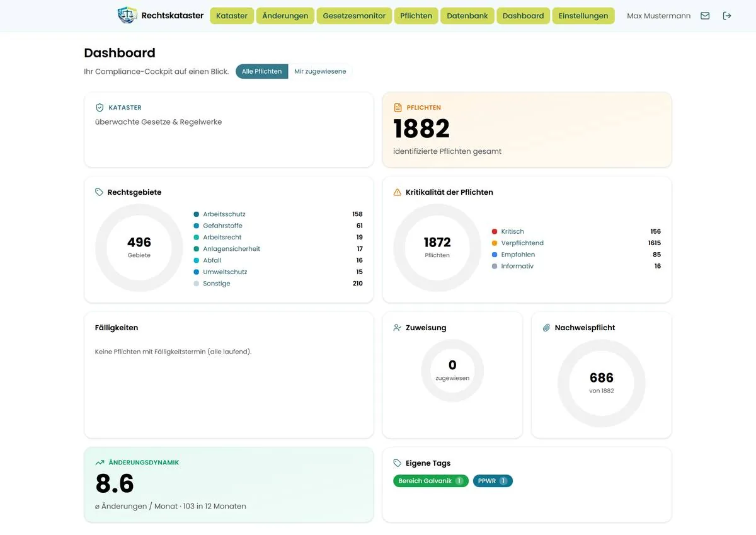Click the Anlagensicherheit legend label

[x=231, y=249]
